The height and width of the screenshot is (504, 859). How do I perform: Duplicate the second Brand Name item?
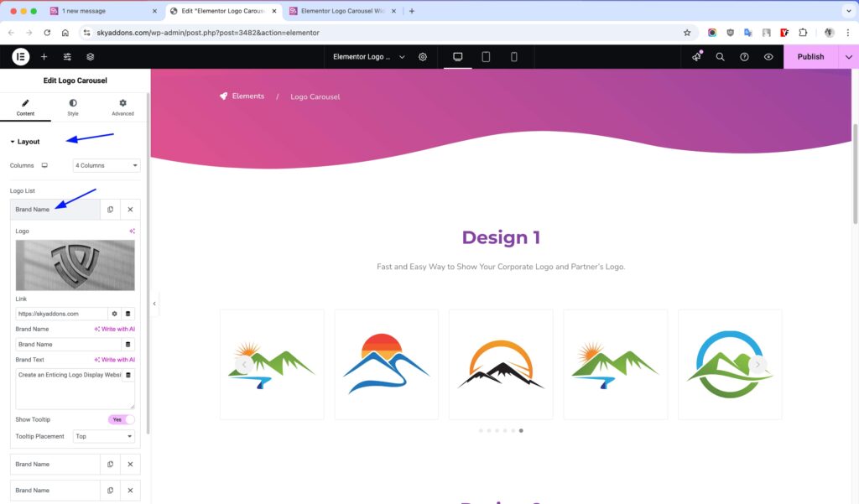point(110,464)
